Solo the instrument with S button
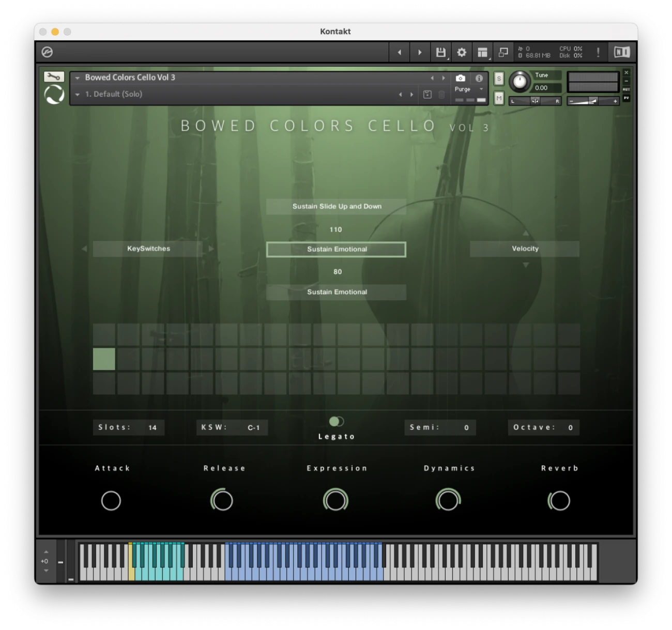Image resolution: width=672 pixels, height=630 pixels. 499,79
